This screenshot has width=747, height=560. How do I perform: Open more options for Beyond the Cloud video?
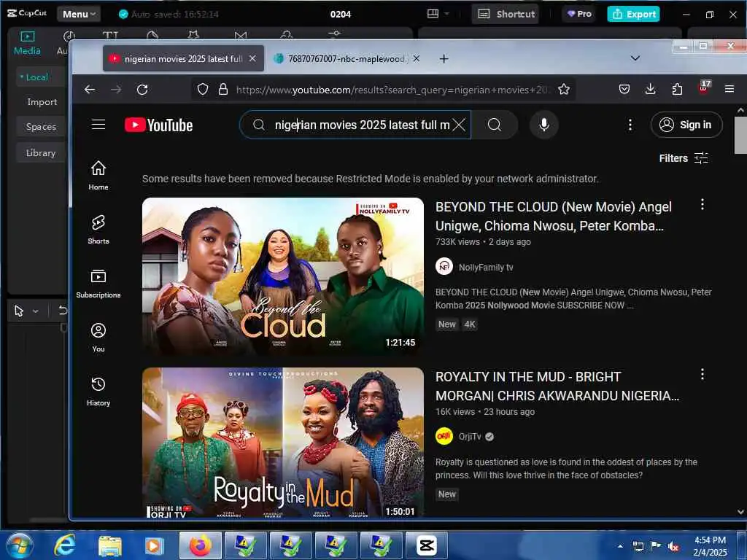[x=703, y=204]
